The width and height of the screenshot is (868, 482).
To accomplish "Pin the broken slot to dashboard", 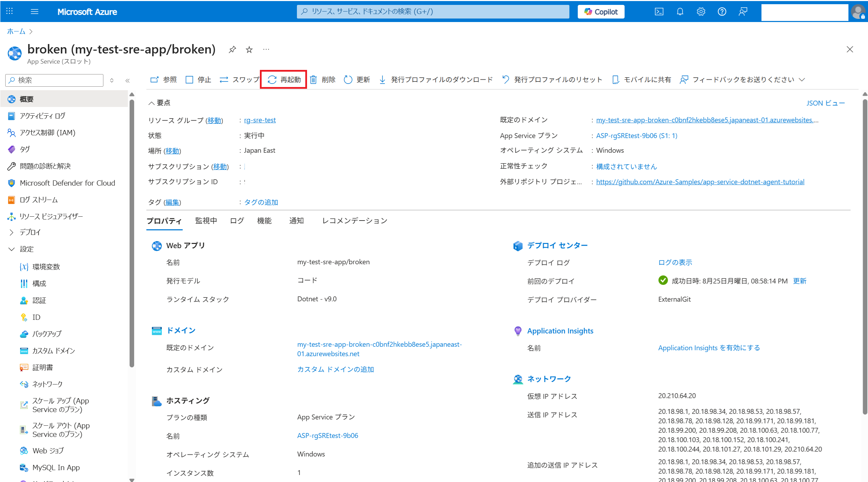I will click(232, 50).
